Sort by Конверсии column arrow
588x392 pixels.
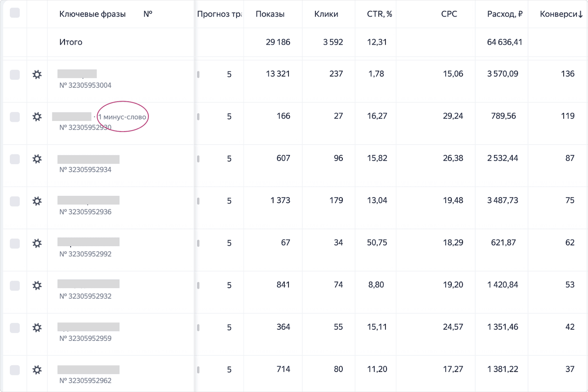580,14
